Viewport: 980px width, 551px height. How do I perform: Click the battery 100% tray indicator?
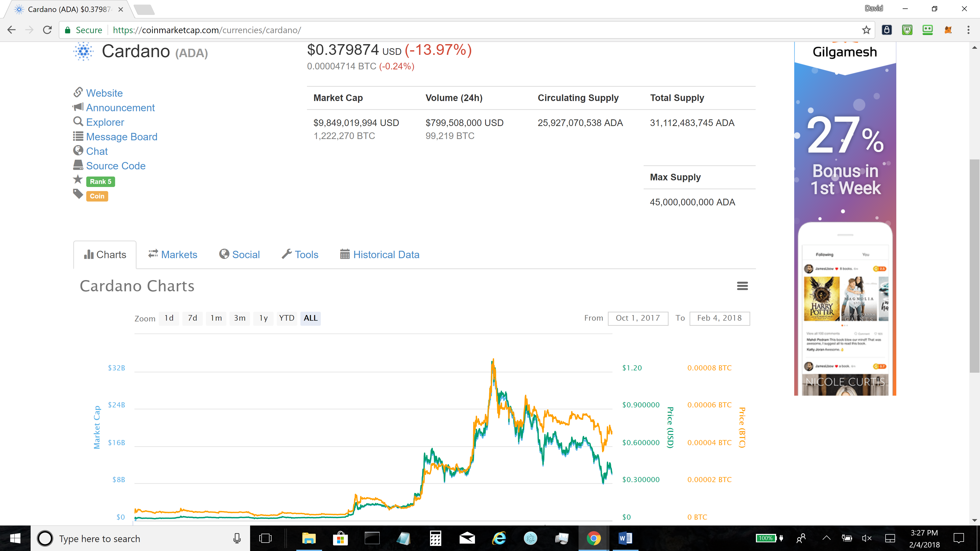[769, 538]
